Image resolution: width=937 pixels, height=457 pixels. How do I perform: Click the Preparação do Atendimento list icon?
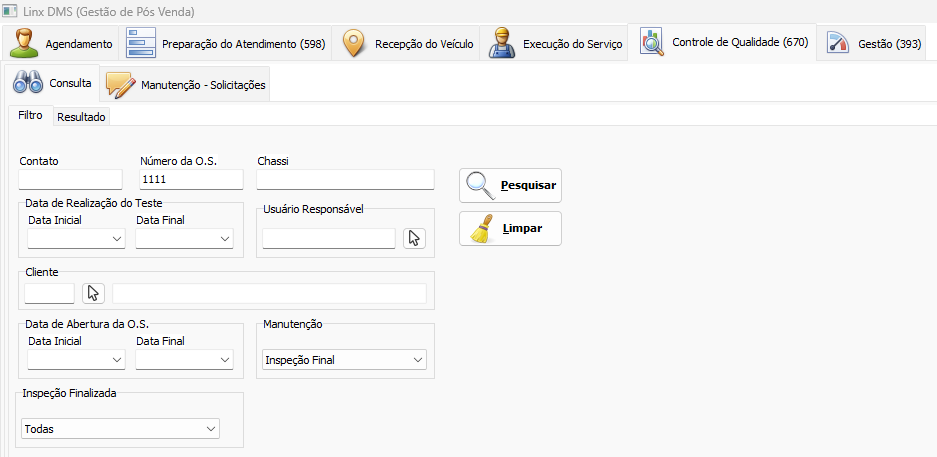140,44
